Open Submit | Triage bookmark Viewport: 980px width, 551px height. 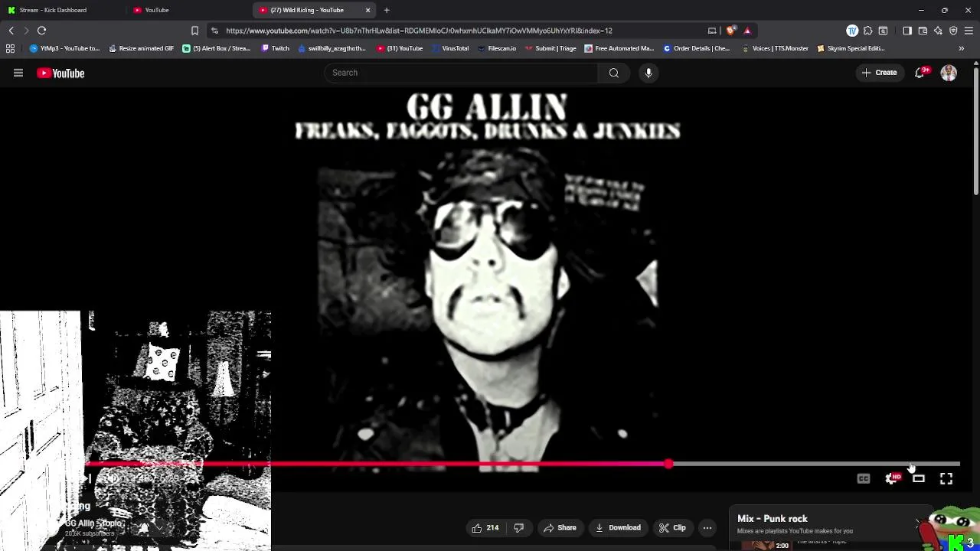[550, 48]
